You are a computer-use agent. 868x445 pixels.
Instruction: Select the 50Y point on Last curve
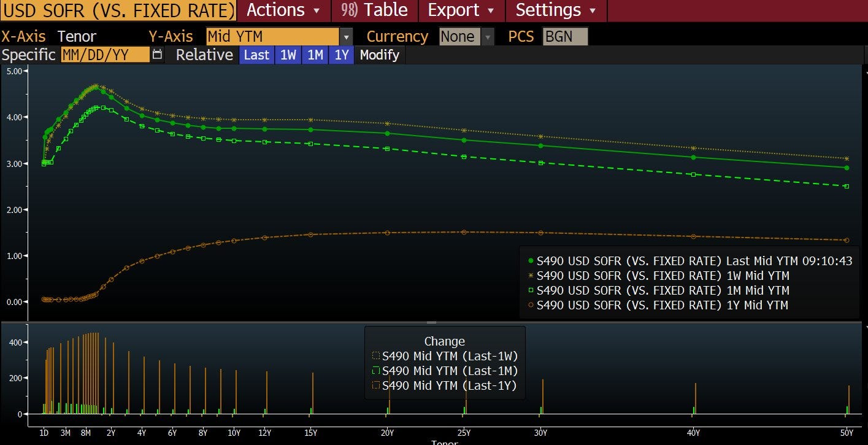click(x=847, y=168)
